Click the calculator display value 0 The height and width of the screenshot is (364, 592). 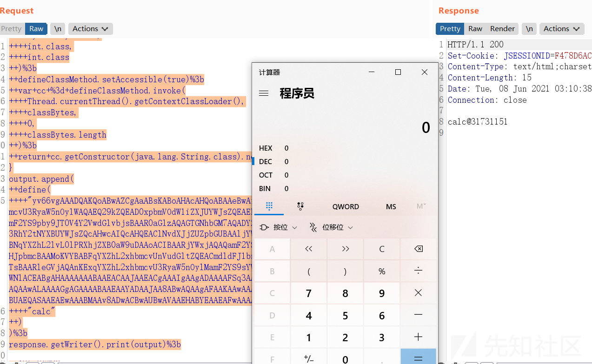[x=426, y=127]
